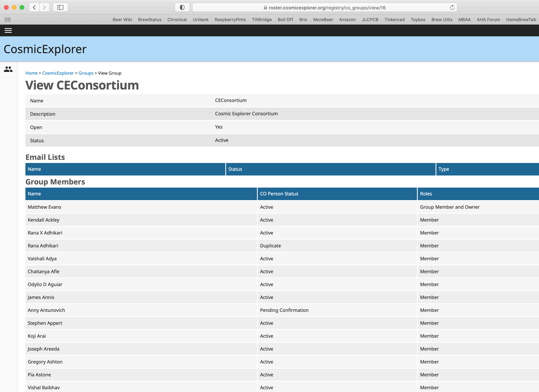Open the Toybox bookmark
539x392 pixels.
(x=418, y=20)
